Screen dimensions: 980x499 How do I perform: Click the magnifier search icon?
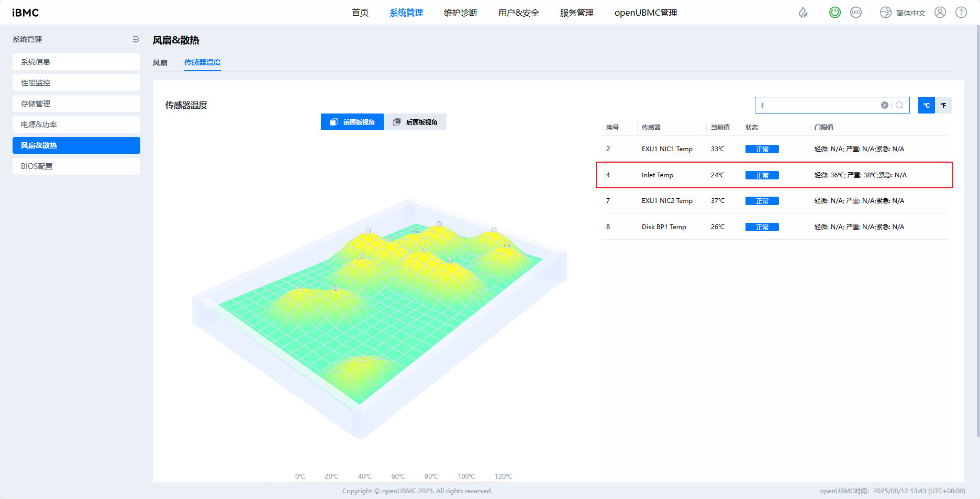coord(899,105)
